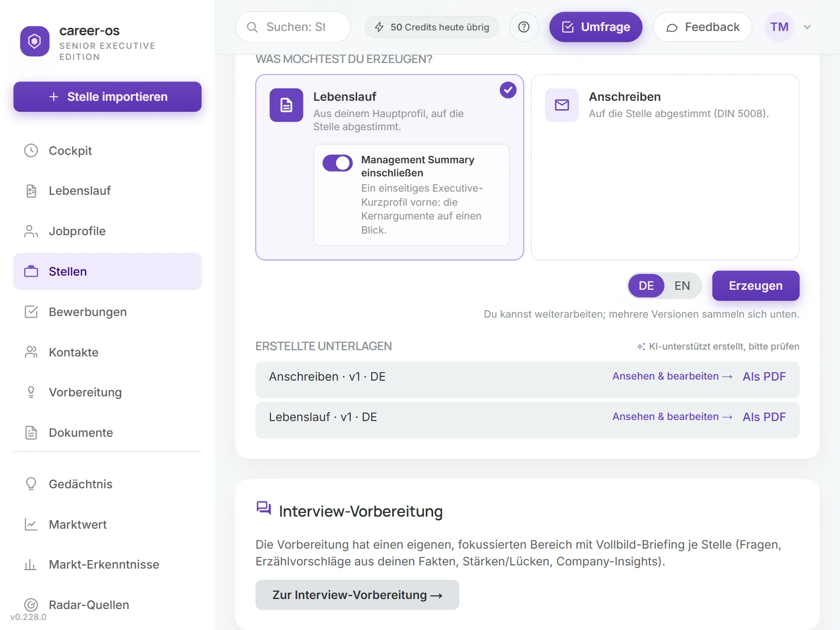Download Lebenslauf v1 as PDF
This screenshot has height=630, width=840.
[x=764, y=417]
